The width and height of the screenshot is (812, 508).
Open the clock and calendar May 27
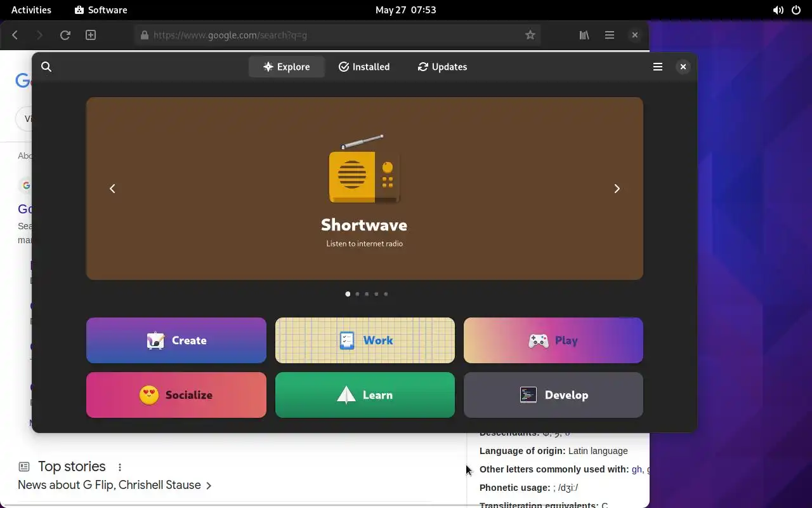pos(405,10)
